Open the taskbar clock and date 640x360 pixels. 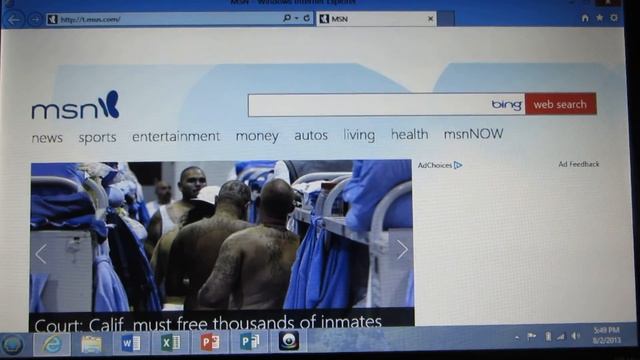[x=607, y=335]
